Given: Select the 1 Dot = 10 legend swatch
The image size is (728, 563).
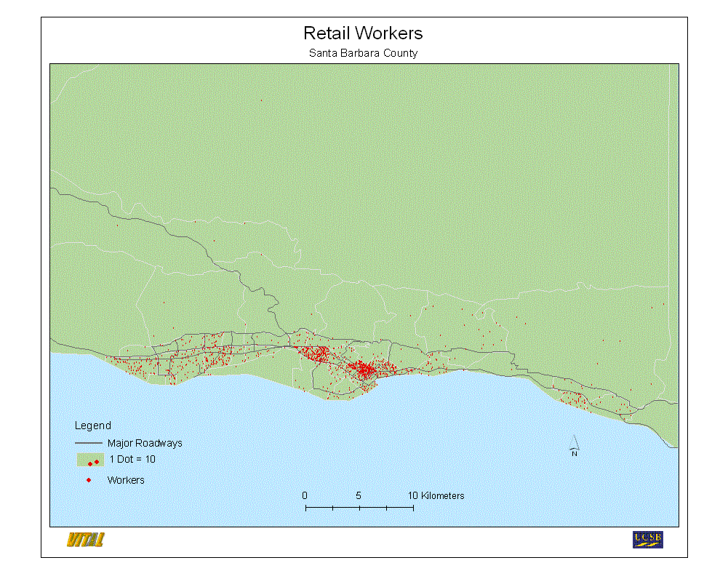Looking at the screenshot, I should coord(90,460).
